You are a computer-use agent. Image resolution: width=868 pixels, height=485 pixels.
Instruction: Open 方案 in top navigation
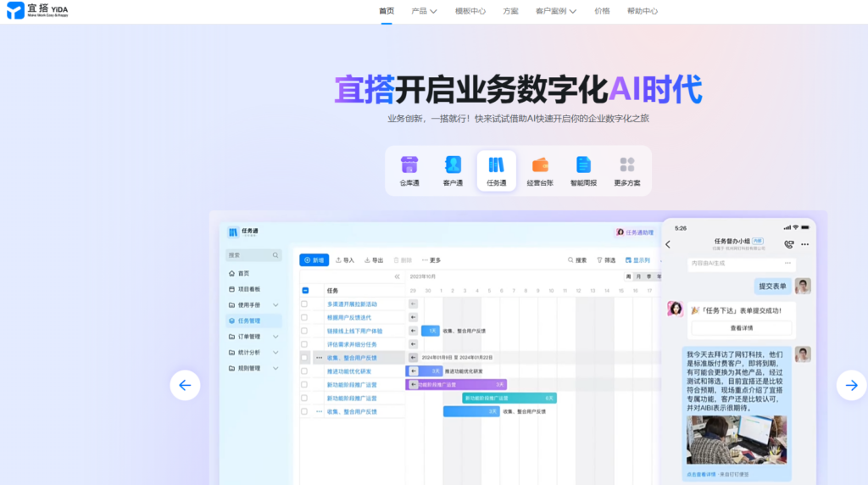[x=510, y=11]
